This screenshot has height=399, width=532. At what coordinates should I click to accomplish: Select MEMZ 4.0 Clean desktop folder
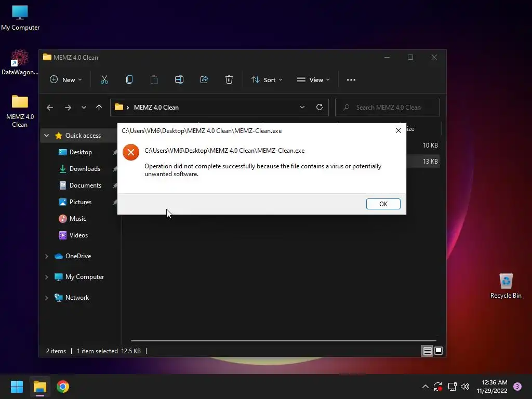(x=20, y=111)
